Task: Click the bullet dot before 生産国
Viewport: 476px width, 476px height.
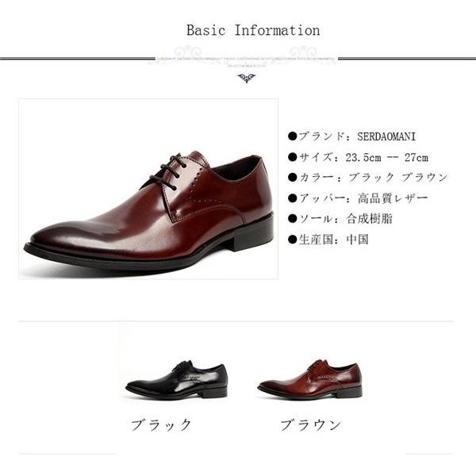Action: click(292, 240)
